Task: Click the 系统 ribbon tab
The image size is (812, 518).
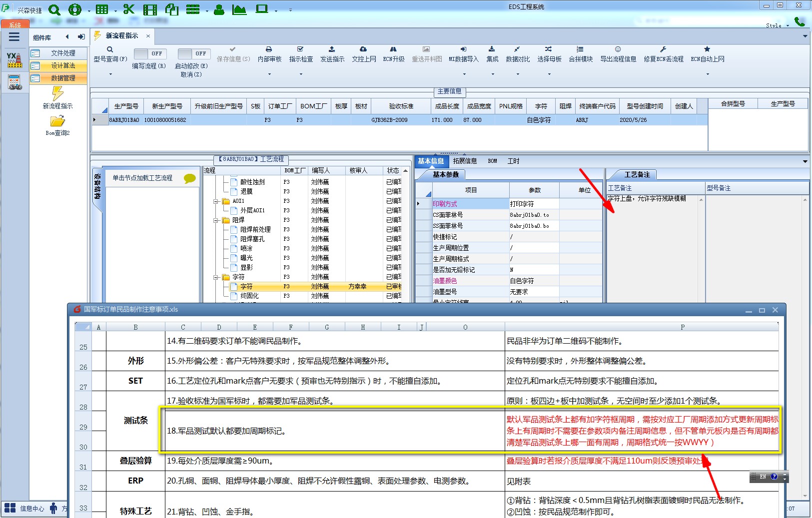Action: pos(15,24)
